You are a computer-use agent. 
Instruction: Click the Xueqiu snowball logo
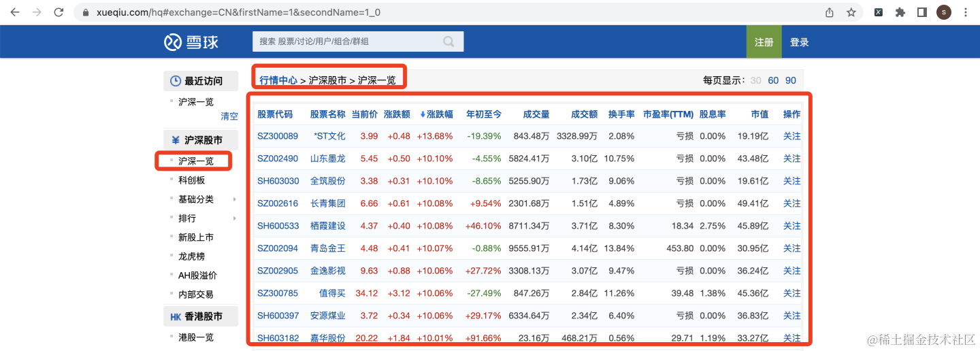pos(191,42)
